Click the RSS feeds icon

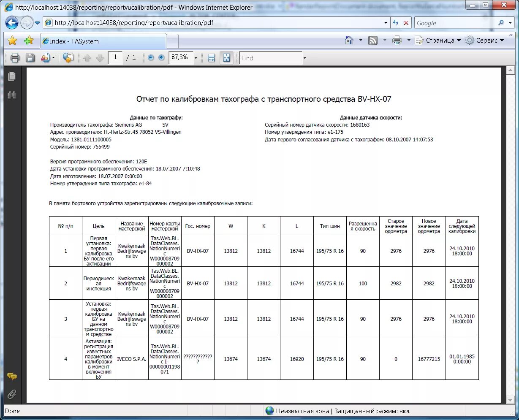[373, 41]
